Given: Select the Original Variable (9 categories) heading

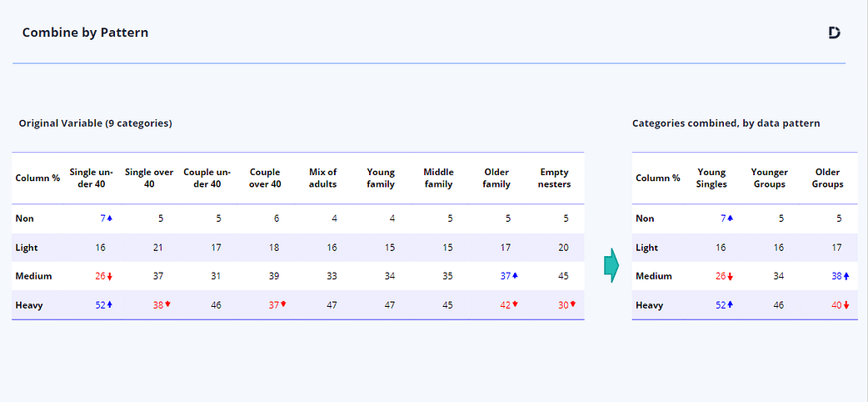Looking at the screenshot, I should coord(95,123).
